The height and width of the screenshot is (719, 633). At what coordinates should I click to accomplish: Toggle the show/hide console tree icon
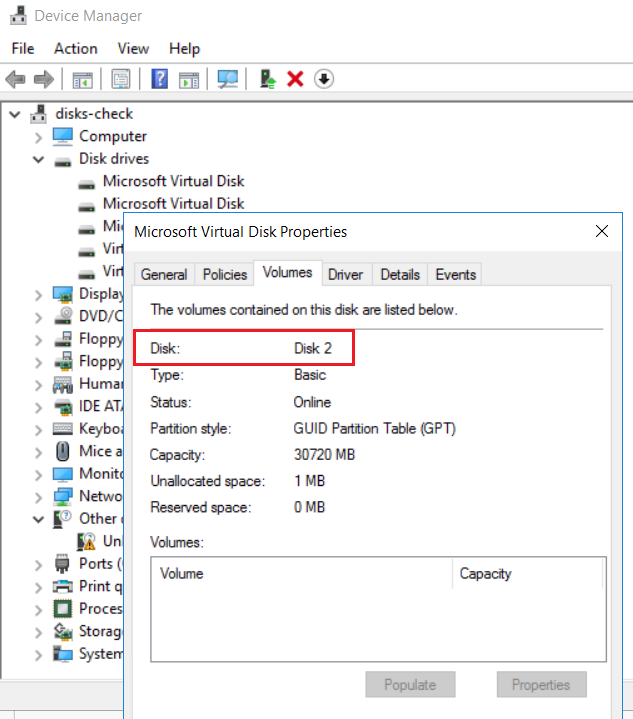(x=83, y=79)
